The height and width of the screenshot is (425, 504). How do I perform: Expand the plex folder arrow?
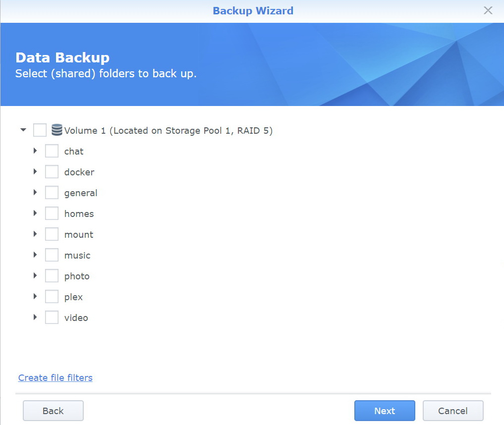[x=35, y=296]
